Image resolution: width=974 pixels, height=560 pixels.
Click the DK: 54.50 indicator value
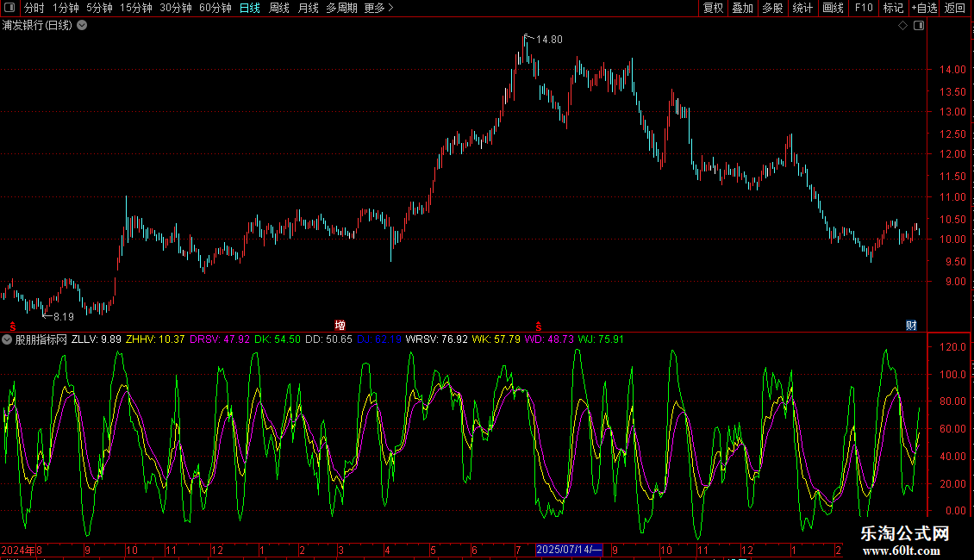tap(278, 339)
